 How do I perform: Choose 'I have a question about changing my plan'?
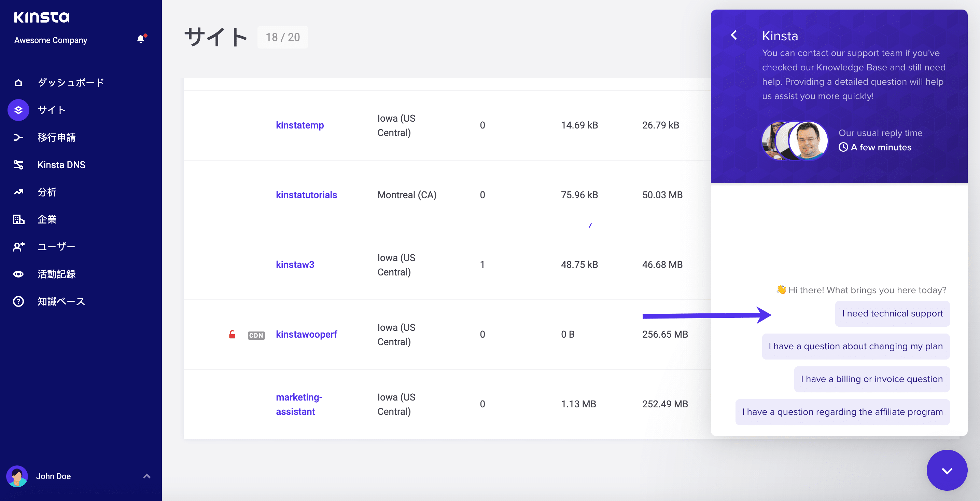pyautogui.click(x=856, y=347)
